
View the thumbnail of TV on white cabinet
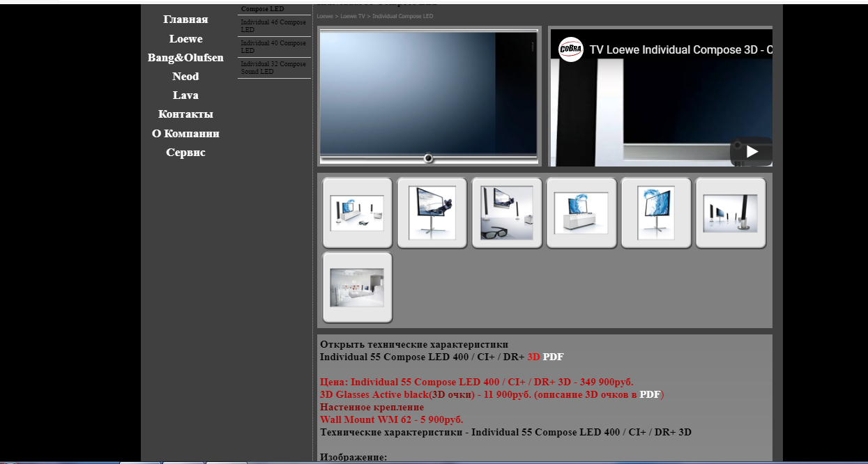pyautogui.click(x=581, y=212)
